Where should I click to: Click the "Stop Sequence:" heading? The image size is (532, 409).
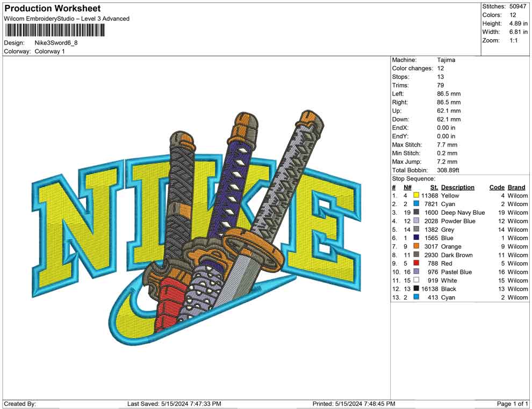[413, 179]
